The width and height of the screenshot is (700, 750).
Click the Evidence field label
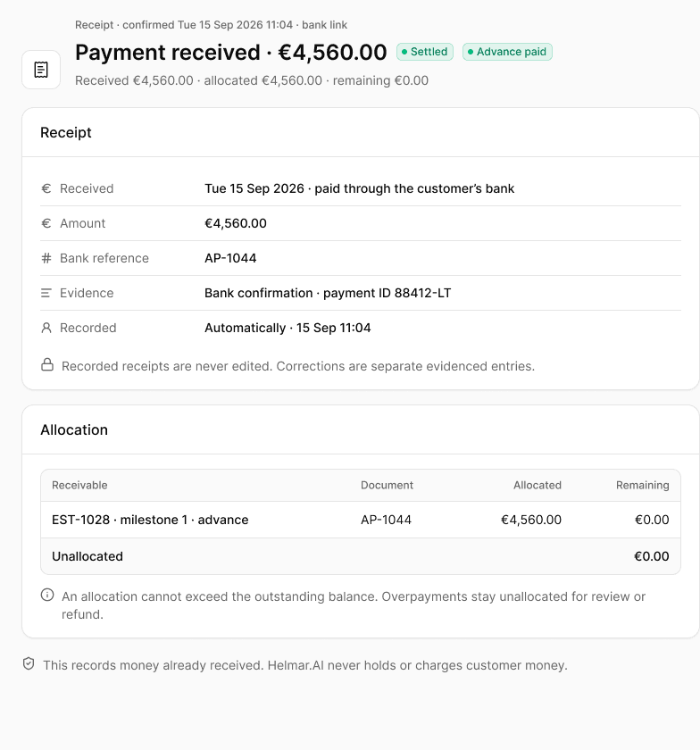coord(87,293)
